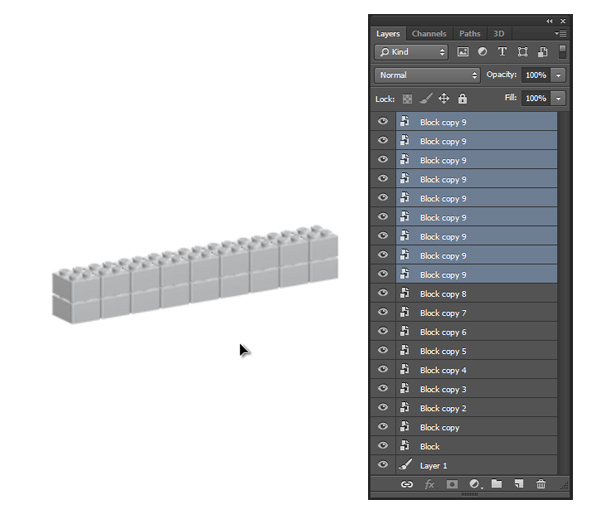Image resolution: width=600 pixels, height=525 pixels.
Task: Select the Block copy 6 layer
Action: tap(476, 332)
